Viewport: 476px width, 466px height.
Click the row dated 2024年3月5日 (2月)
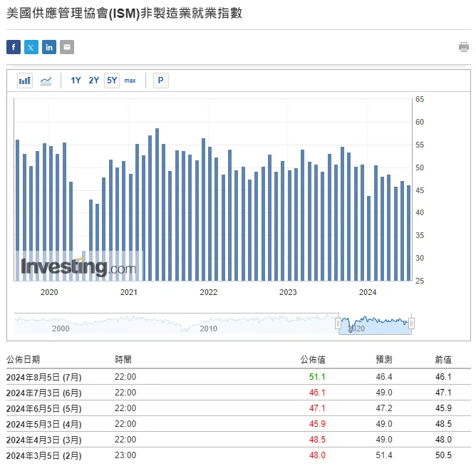click(x=238, y=455)
